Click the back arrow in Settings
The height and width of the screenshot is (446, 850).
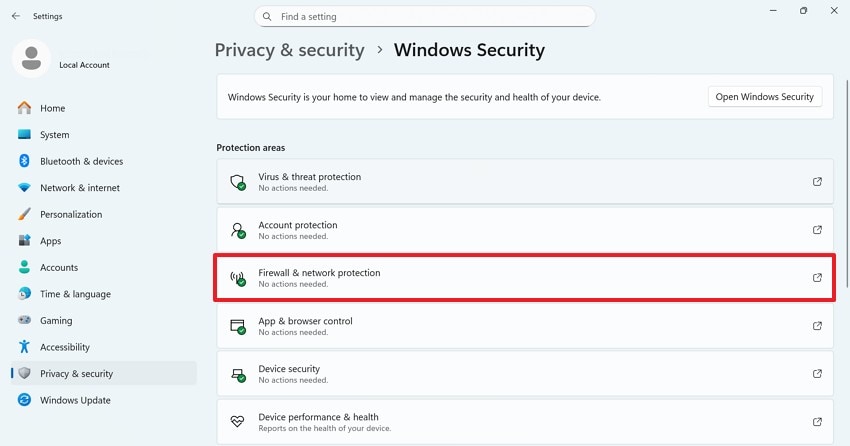15,16
